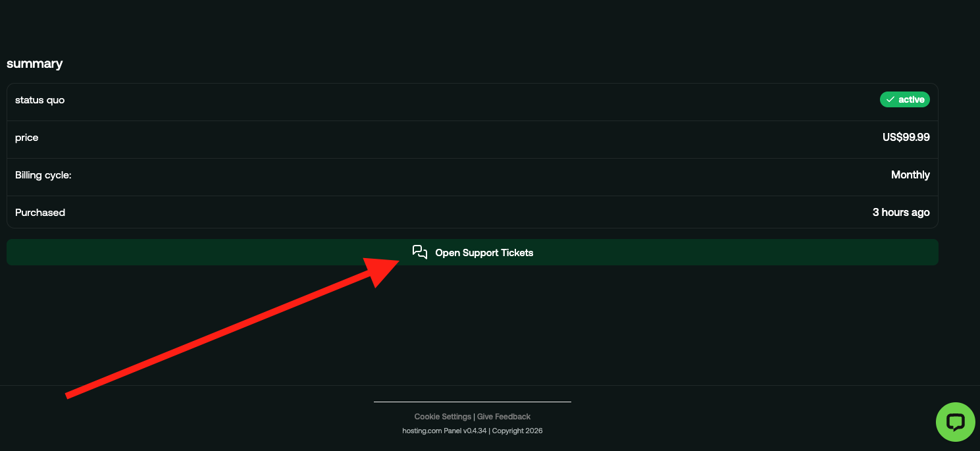Select the active status badge
The image size is (980, 451).
coord(905,99)
